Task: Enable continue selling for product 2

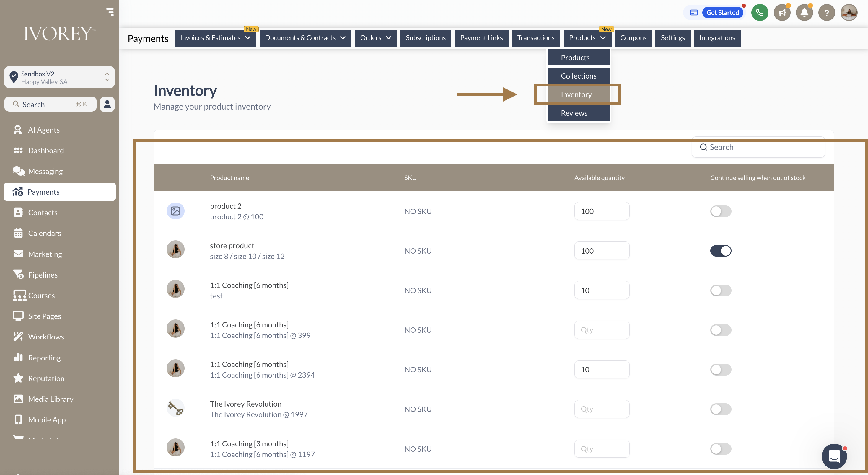Action: click(x=720, y=211)
